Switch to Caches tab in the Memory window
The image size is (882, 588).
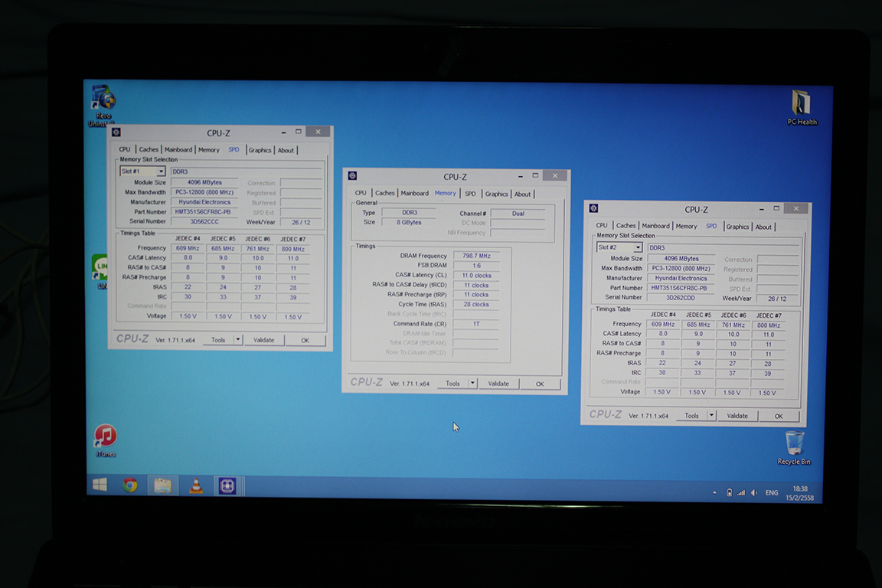(385, 193)
